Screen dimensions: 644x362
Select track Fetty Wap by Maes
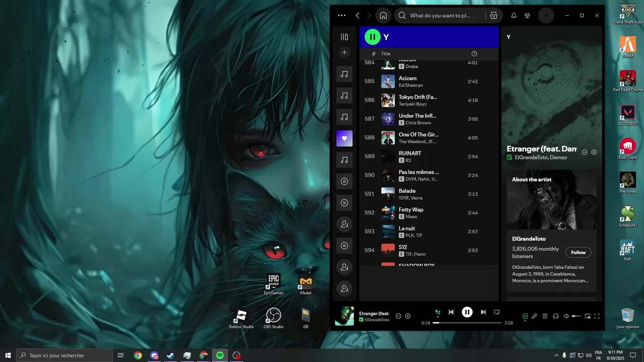tap(429, 213)
